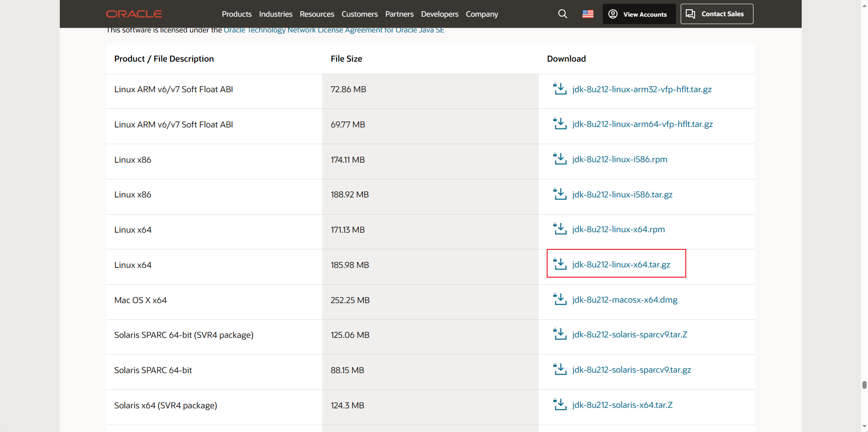Download jdk-8u212-linux-arm64-vfp-hflt.tar.gz
The image size is (868, 432).
[x=642, y=124]
